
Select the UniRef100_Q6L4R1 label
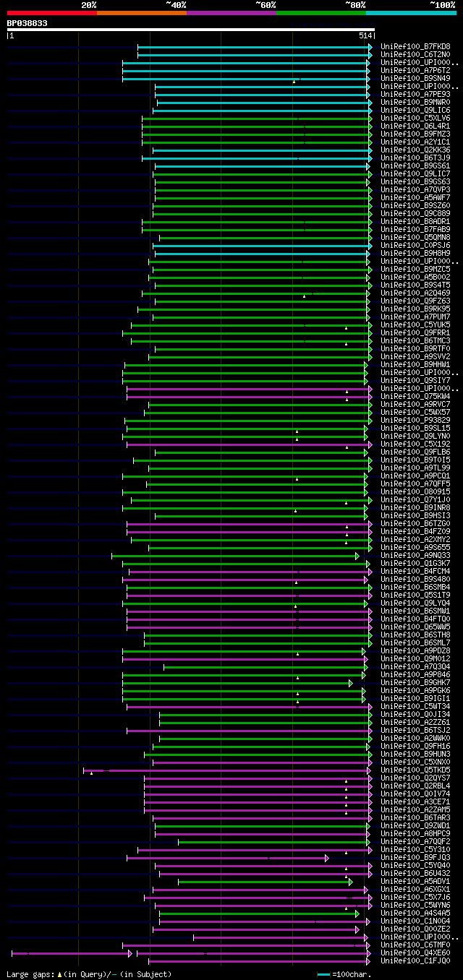pos(415,126)
